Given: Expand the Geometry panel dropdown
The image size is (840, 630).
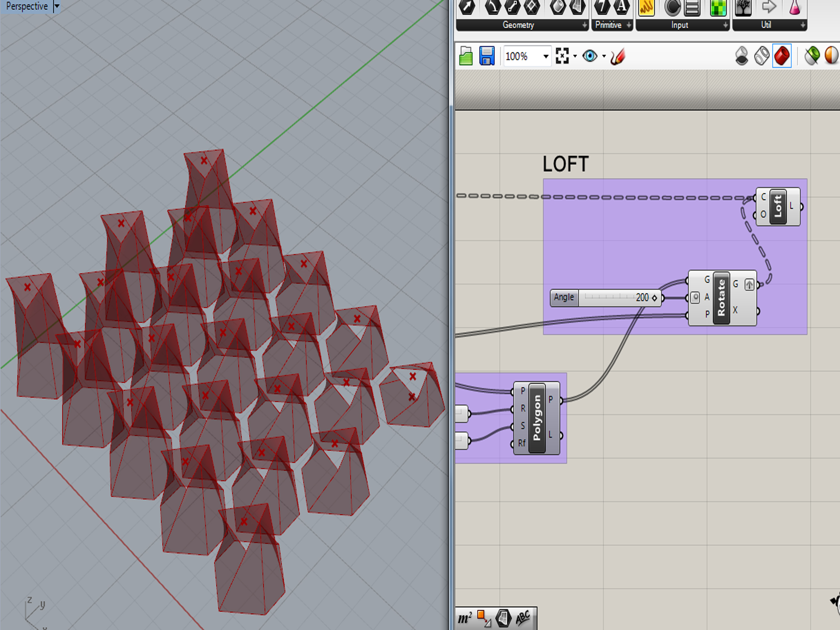Looking at the screenshot, I should click(584, 25).
